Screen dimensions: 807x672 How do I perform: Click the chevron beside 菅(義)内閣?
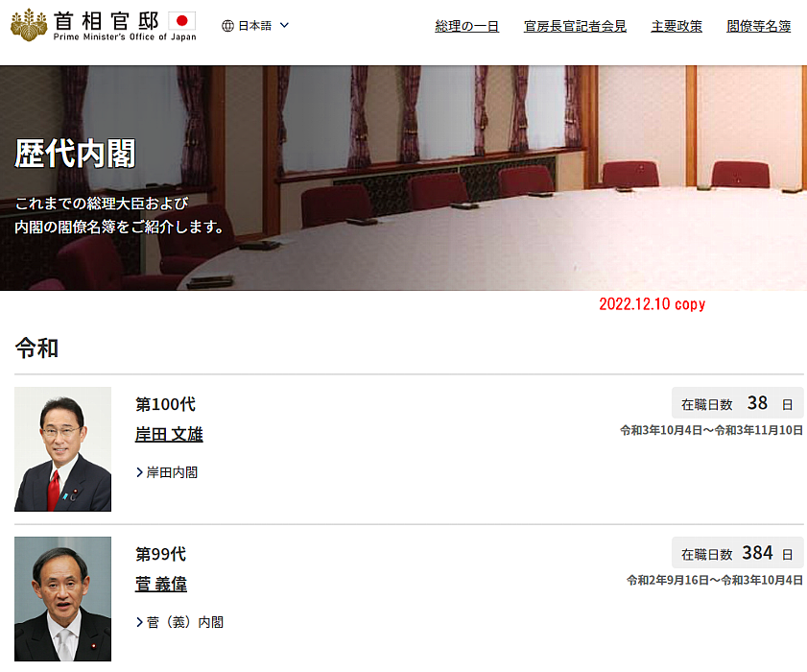[139, 622]
